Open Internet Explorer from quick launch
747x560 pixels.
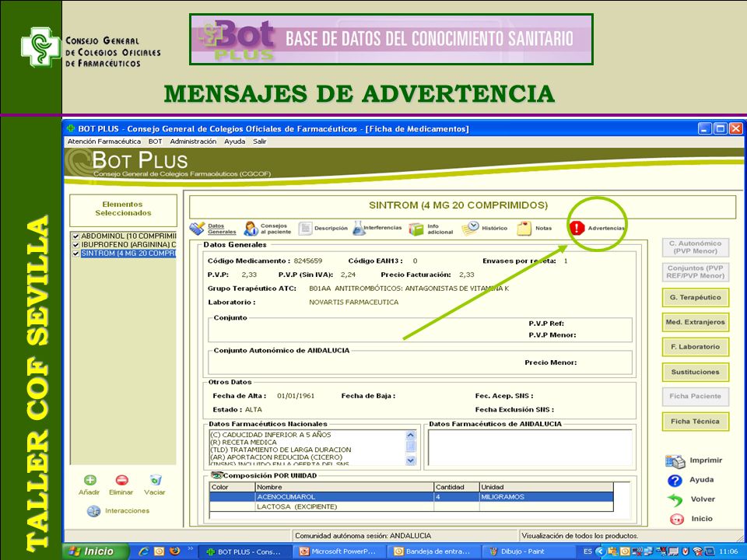pyautogui.click(x=143, y=551)
